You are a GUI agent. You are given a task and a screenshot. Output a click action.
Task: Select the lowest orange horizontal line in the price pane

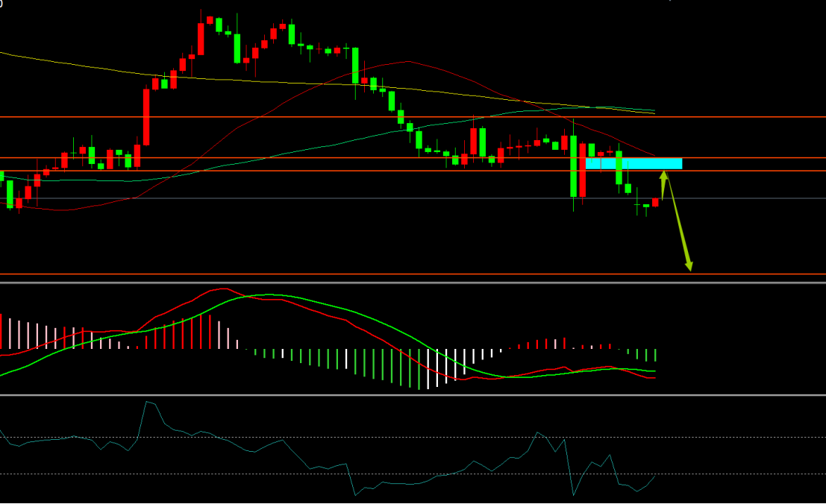[x=413, y=274]
